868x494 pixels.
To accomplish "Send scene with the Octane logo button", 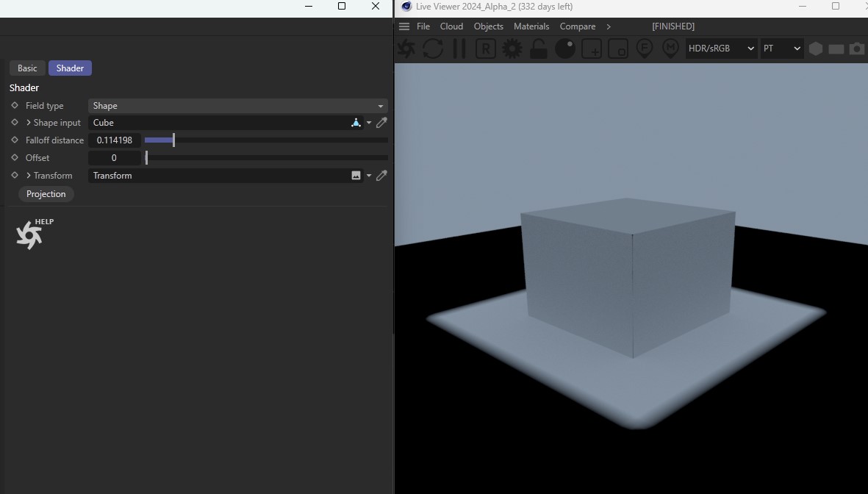I will pos(406,49).
